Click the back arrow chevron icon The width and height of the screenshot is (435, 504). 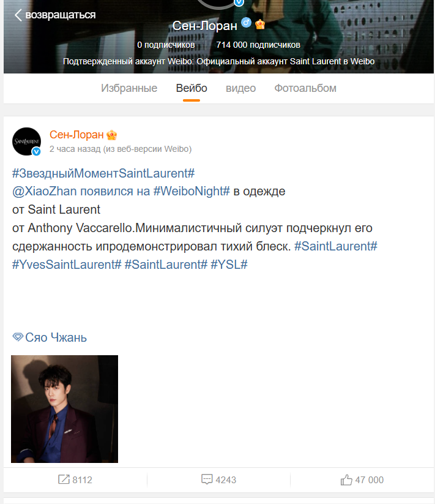18,15
